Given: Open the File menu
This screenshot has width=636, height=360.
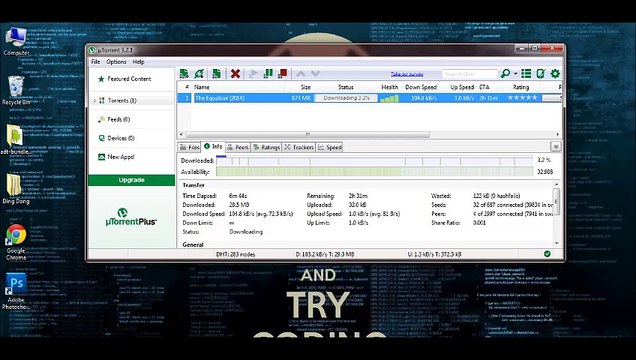Looking at the screenshot, I should [x=95, y=62].
